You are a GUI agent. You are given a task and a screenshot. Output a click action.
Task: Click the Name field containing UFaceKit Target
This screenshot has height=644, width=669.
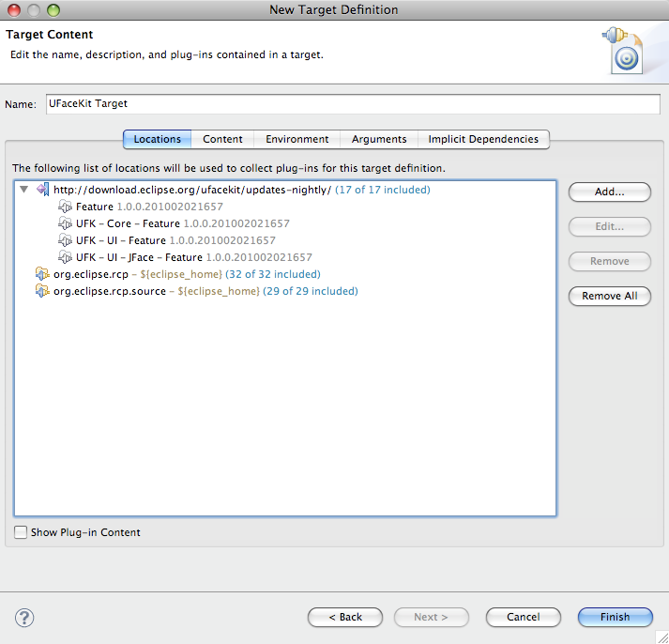click(353, 104)
